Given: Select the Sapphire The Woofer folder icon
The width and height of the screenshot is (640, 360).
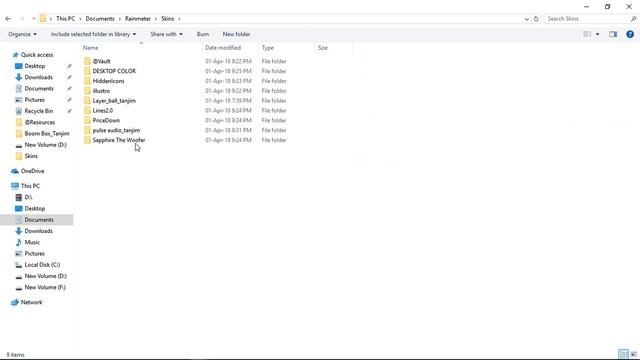Looking at the screenshot, I should click(x=87, y=140).
